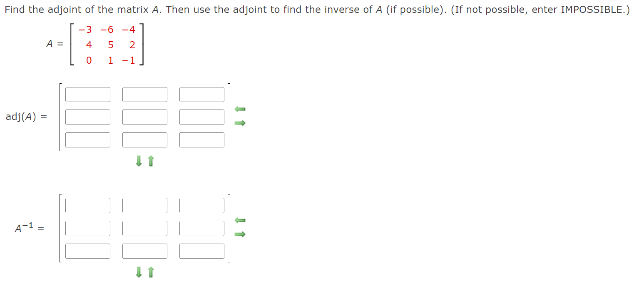The image size is (644, 284).
Task: Select the top-middle entry field of adj(A)
Action: coord(145,94)
